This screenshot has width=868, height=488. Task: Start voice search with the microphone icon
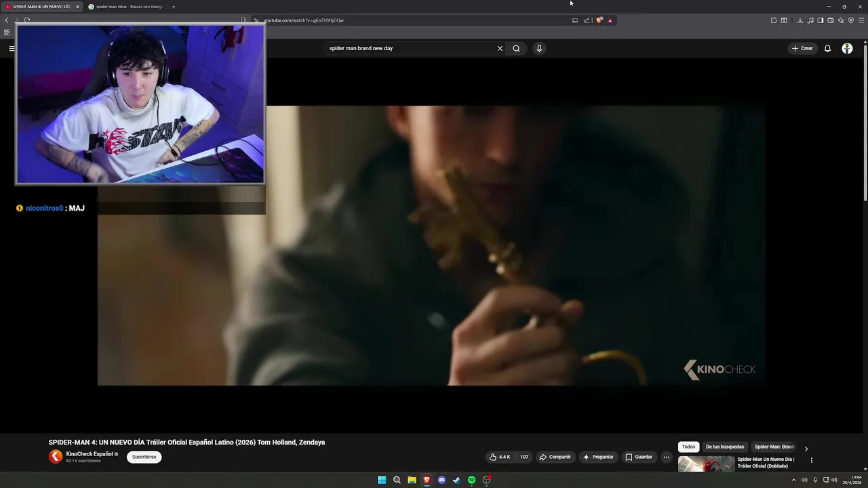pos(539,48)
